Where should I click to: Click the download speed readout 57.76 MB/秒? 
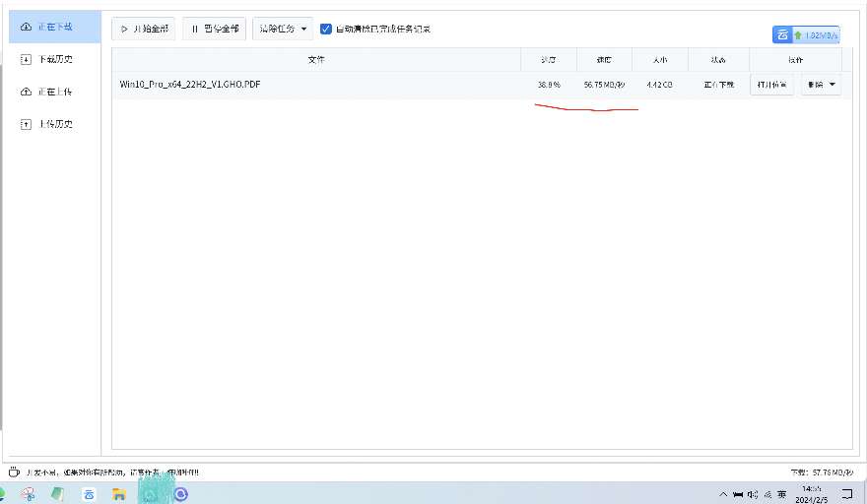(x=822, y=473)
